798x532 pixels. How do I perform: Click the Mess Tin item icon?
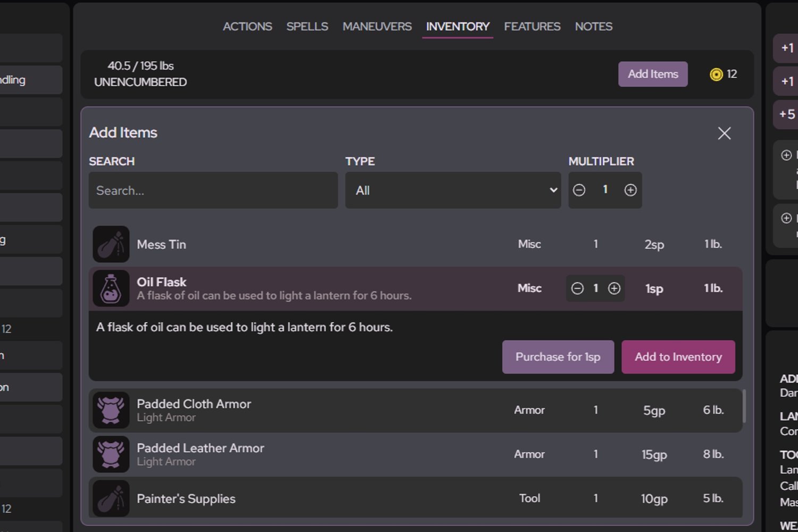point(111,244)
